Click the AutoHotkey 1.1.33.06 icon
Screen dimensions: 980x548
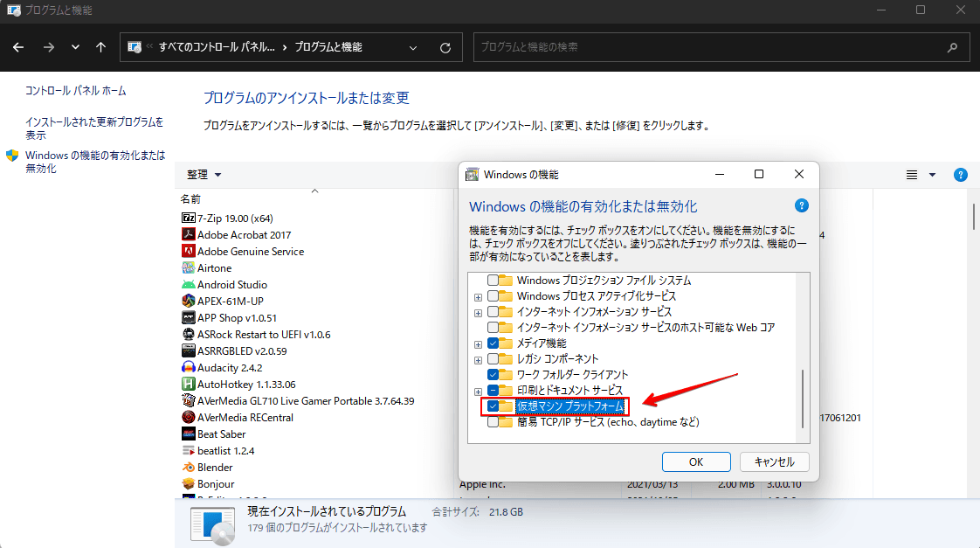[x=188, y=384]
